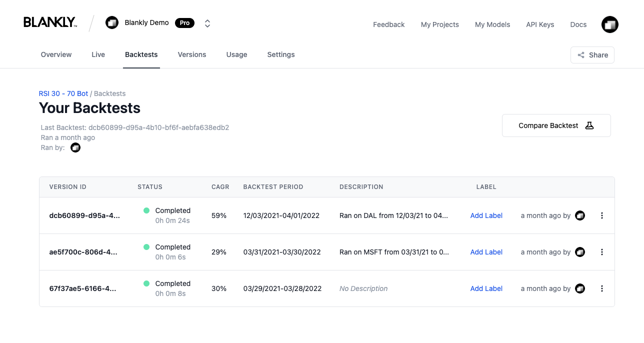The width and height of the screenshot is (644, 343).
Task: Select the backtest period 12/03/2021-04/01/2022 cell
Action: (x=281, y=215)
